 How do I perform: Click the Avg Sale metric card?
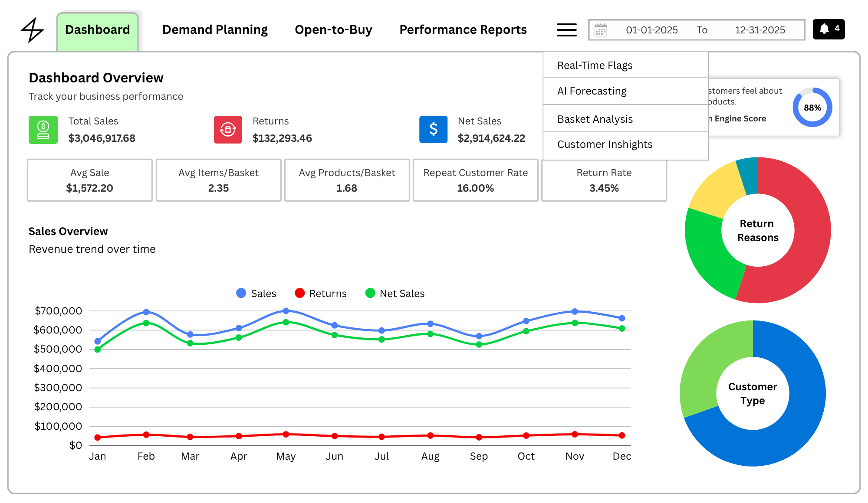pos(90,180)
